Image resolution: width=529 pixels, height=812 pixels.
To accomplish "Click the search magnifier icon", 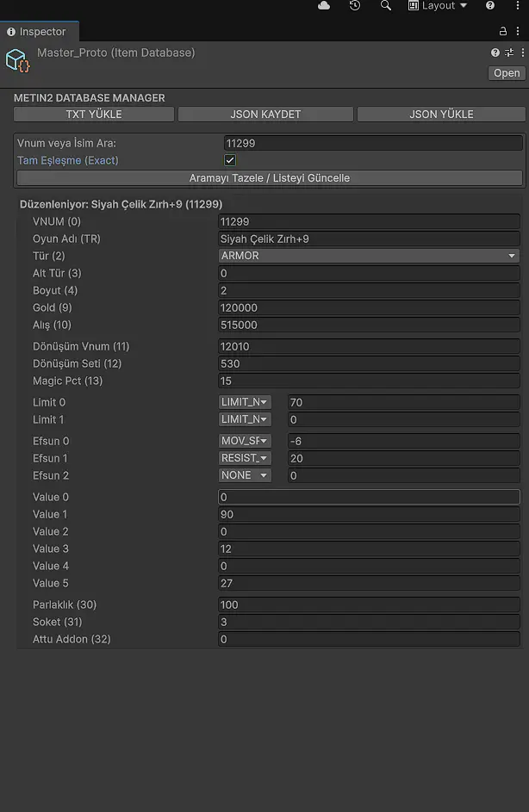I will [x=385, y=6].
